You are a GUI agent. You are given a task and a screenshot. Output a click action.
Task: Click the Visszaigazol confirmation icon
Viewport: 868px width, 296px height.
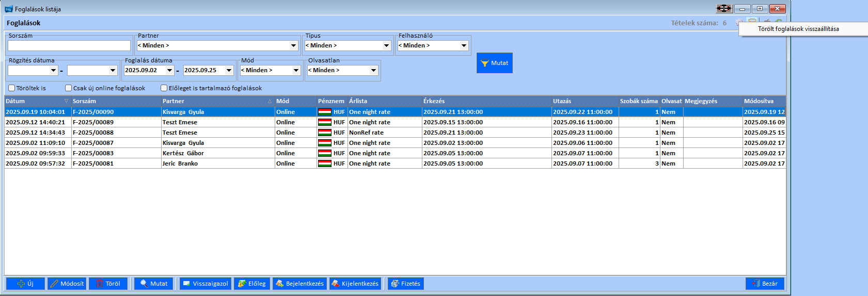187,284
